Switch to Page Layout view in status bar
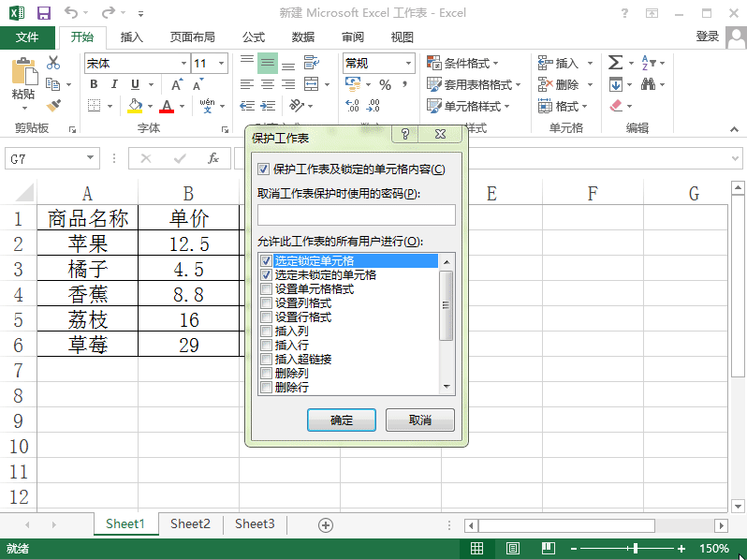The image size is (747, 560). [513, 548]
